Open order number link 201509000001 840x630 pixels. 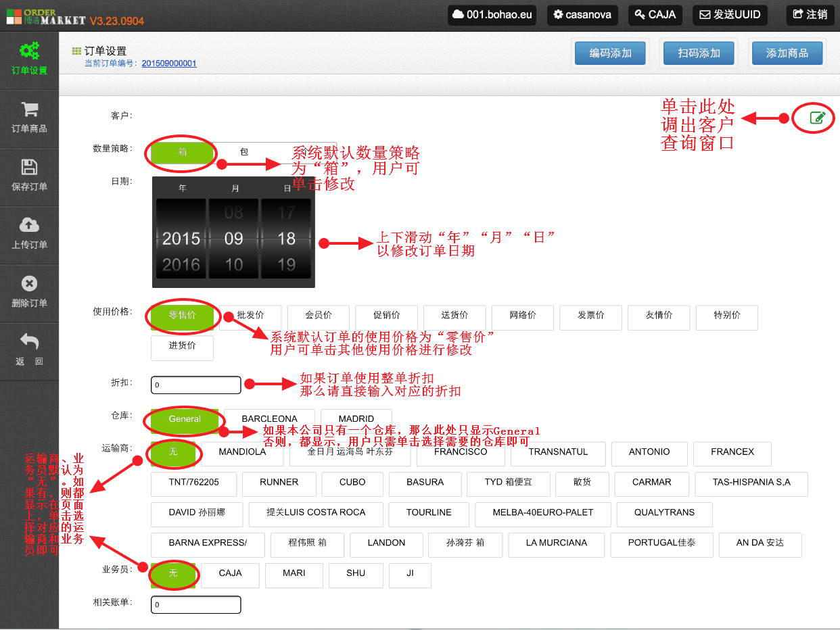tap(169, 64)
